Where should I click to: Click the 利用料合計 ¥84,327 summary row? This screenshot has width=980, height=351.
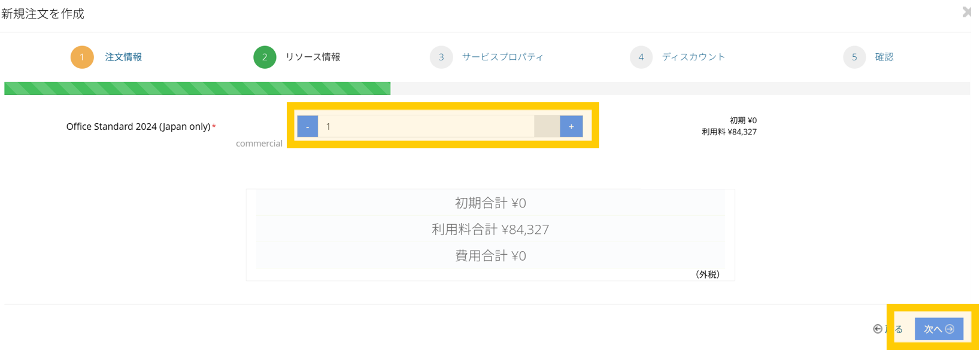click(490, 229)
